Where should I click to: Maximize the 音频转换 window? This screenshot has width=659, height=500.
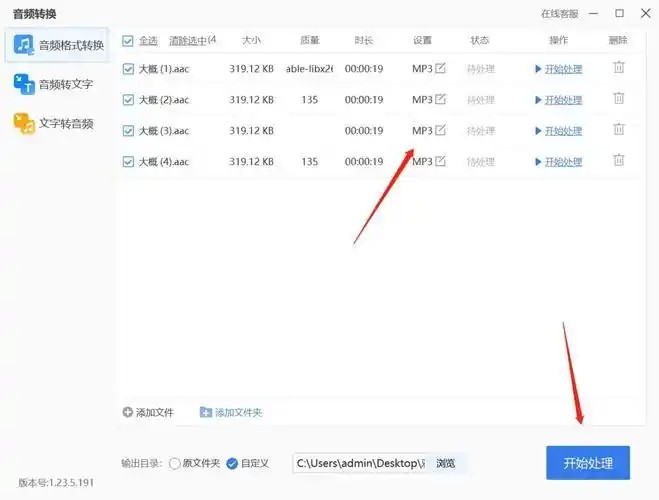tap(619, 13)
